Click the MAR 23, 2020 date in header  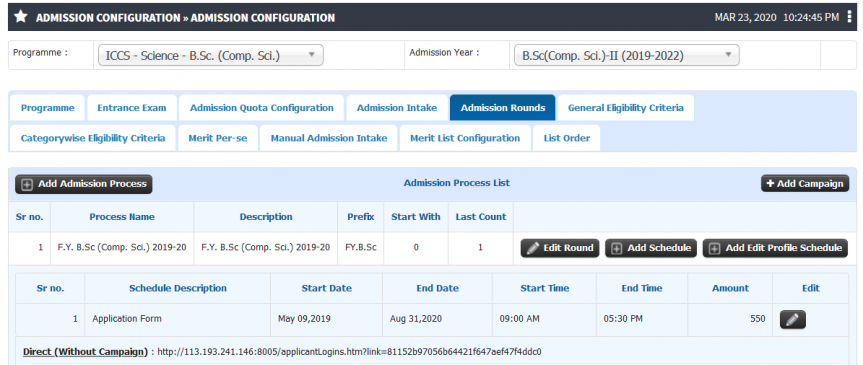pyautogui.click(x=745, y=18)
